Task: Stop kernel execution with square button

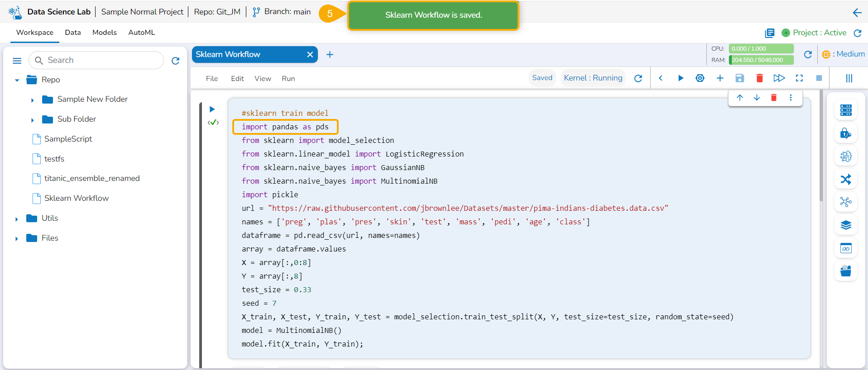Action: [x=819, y=78]
